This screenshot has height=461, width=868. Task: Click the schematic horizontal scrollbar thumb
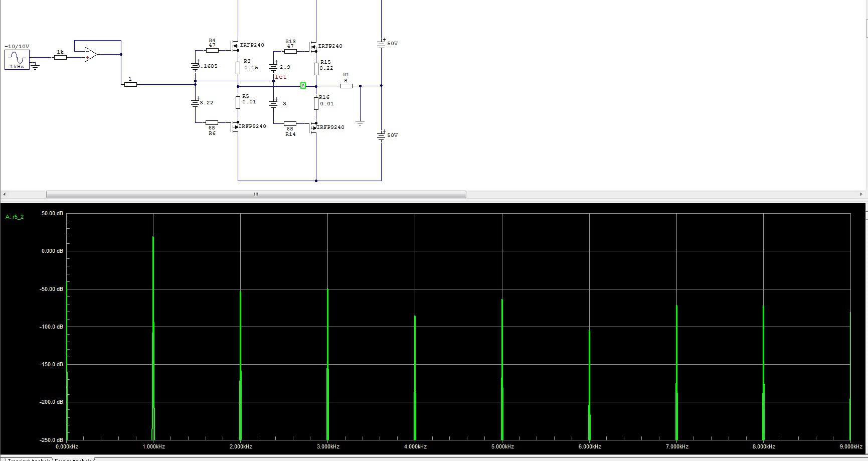point(256,194)
